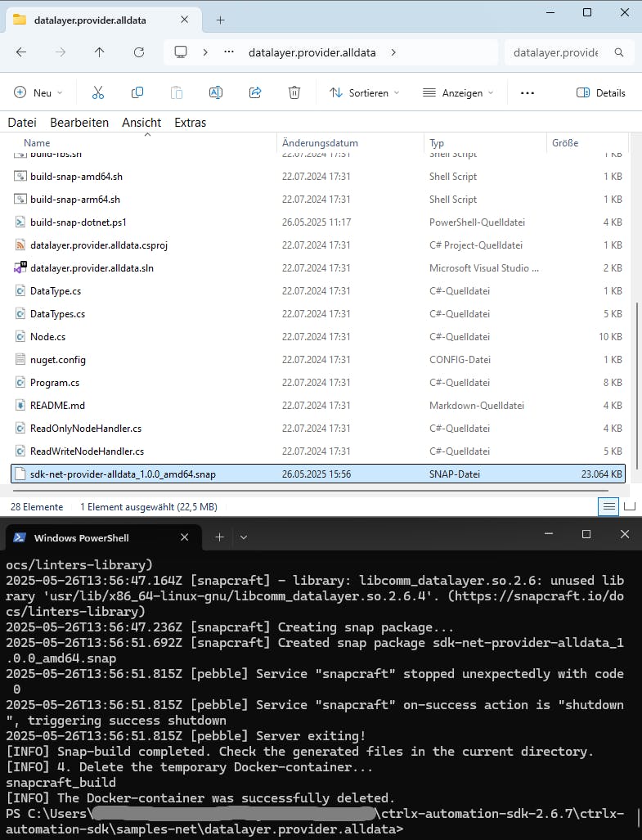Viewport: 642px width, 840px height.
Task: Open the Bearbeiten menu
Action: pos(79,123)
